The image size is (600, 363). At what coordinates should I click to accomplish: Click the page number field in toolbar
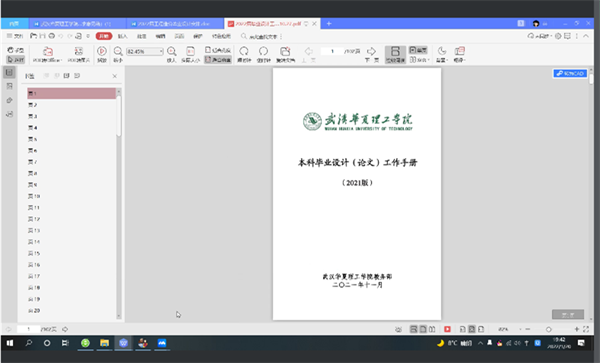(x=332, y=51)
